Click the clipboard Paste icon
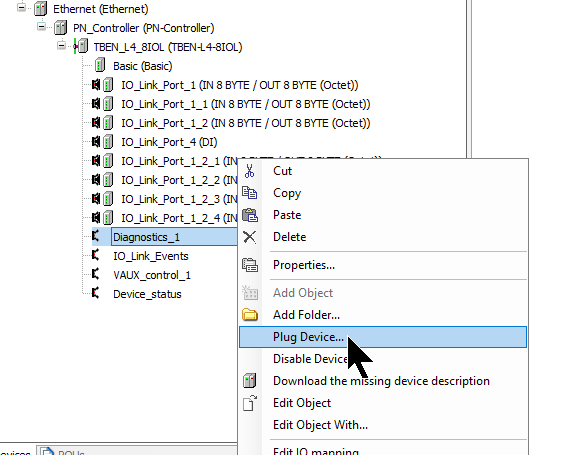This screenshot has height=455, width=569. point(250,215)
